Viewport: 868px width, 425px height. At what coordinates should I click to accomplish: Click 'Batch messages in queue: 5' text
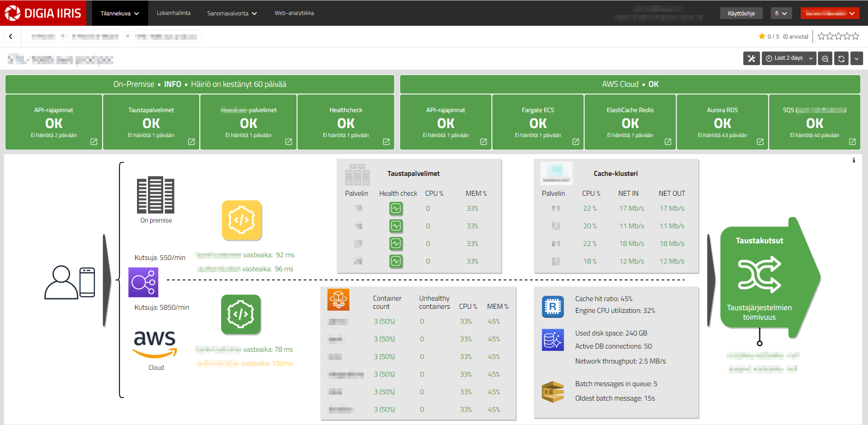(x=616, y=384)
